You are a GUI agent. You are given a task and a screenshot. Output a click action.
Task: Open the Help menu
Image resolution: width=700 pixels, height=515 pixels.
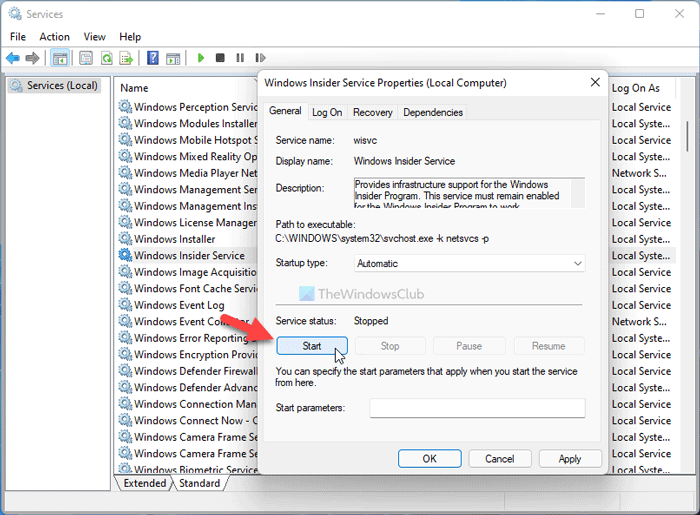(130, 37)
